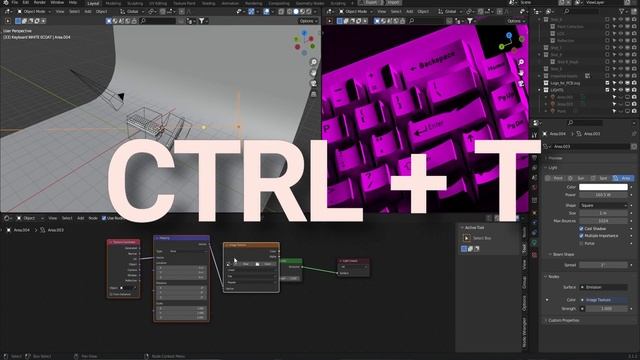Toggle camera view gizmo in left viewport
Image resolution: width=640 pixels, height=360 pixels.
313,83
